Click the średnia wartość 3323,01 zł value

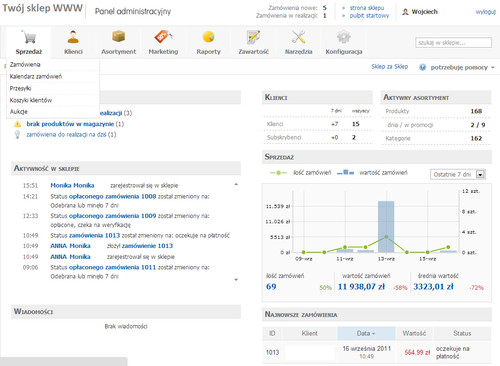[433, 287]
